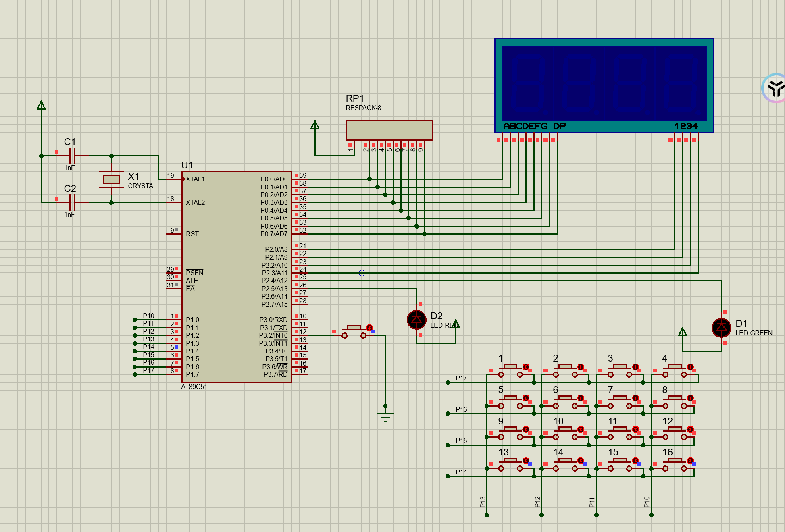Image resolution: width=785 pixels, height=532 pixels.
Task: Select the D1 LED-GREEN component
Action: pyautogui.click(x=721, y=327)
